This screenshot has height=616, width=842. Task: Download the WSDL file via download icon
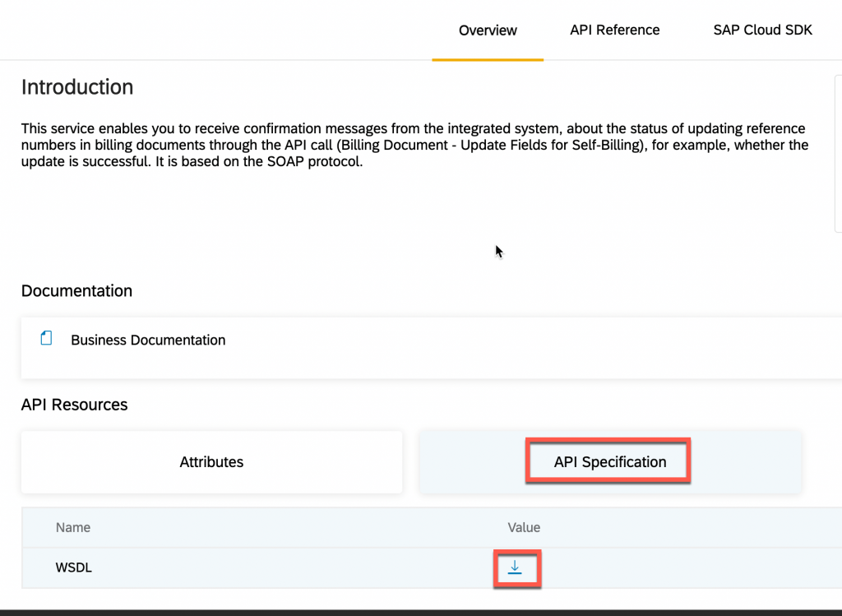515,567
